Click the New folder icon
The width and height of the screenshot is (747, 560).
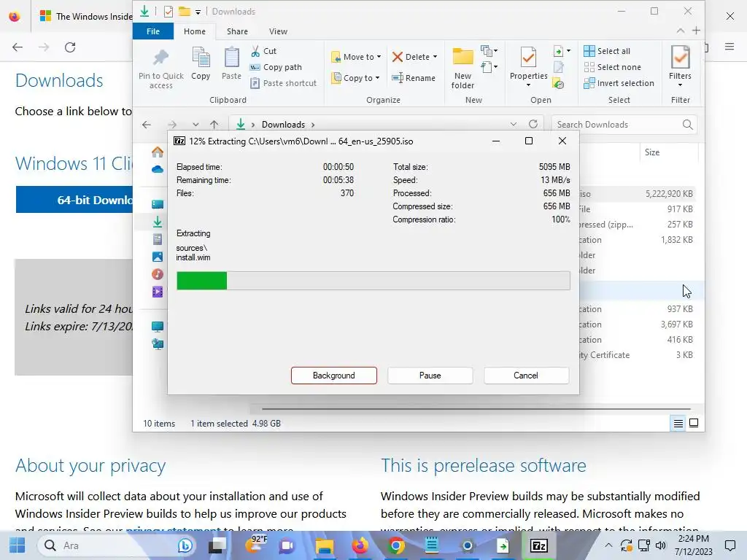(462, 57)
